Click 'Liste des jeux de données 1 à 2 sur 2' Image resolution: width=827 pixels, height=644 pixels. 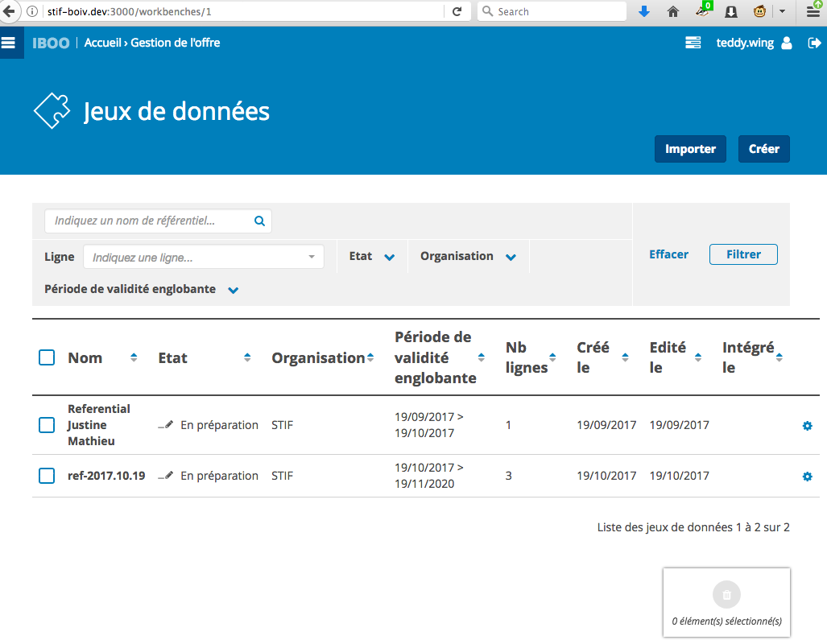[x=693, y=527]
